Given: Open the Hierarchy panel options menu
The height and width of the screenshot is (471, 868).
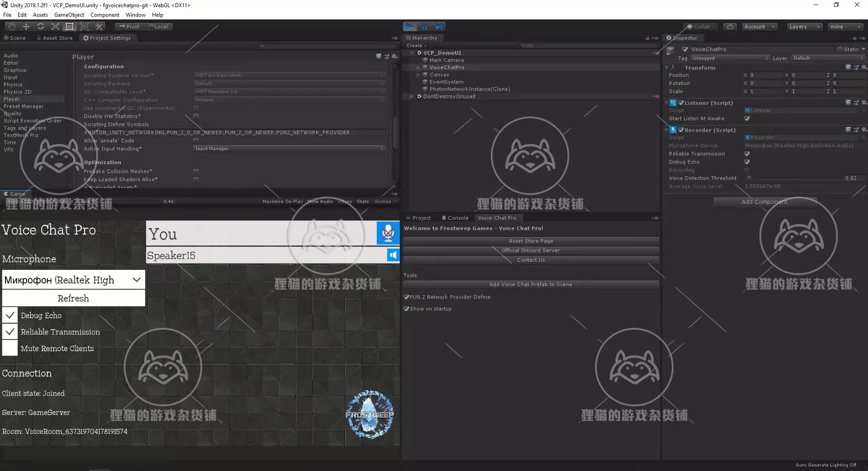Looking at the screenshot, I should pos(655,38).
